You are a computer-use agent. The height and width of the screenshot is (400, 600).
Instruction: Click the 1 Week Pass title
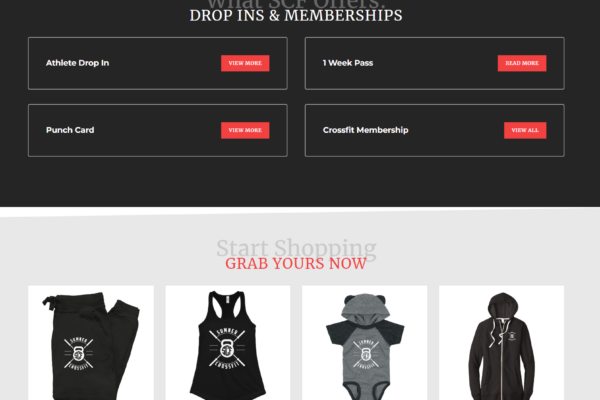coord(348,63)
